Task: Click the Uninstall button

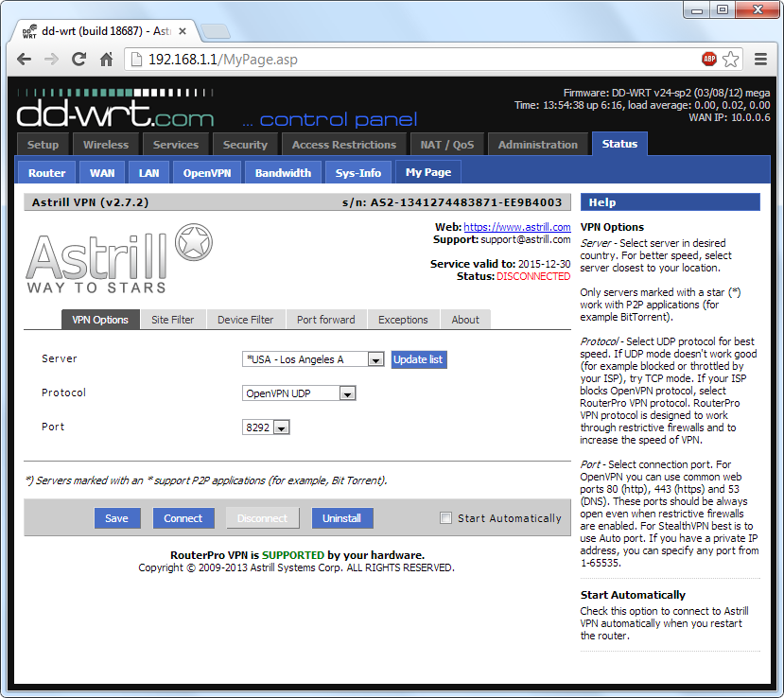Action: (x=342, y=518)
